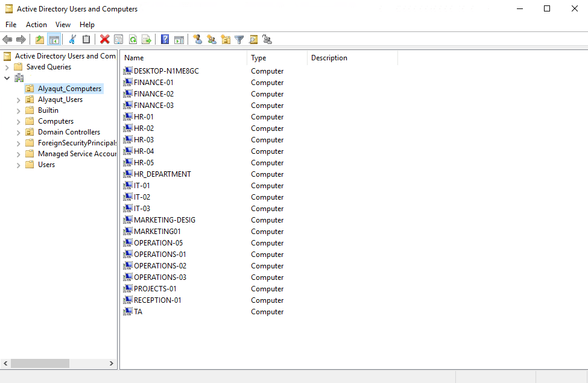This screenshot has width=588, height=383.
Task: Open the View menu
Action: pos(63,24)
